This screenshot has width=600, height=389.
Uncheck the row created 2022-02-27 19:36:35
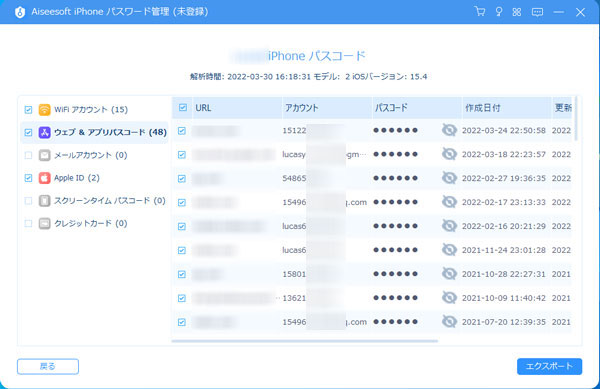point(182,179)
